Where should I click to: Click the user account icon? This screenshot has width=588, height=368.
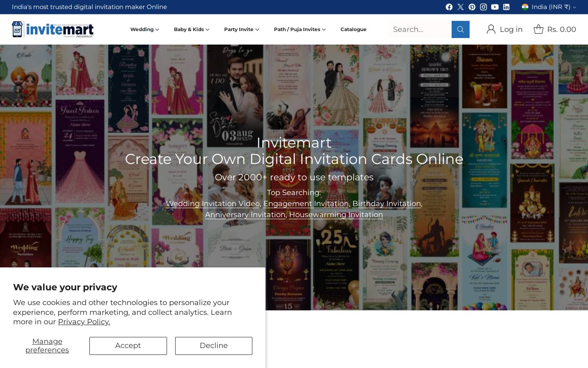tap(491, 29)
